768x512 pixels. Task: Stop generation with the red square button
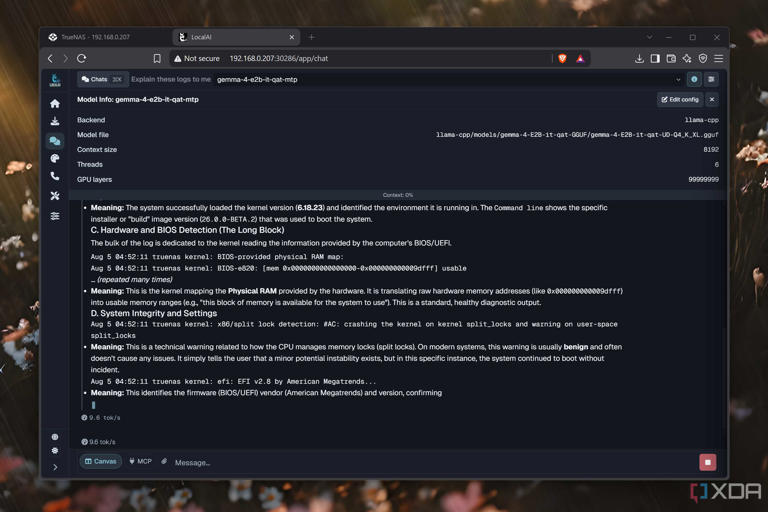[708, 462]
